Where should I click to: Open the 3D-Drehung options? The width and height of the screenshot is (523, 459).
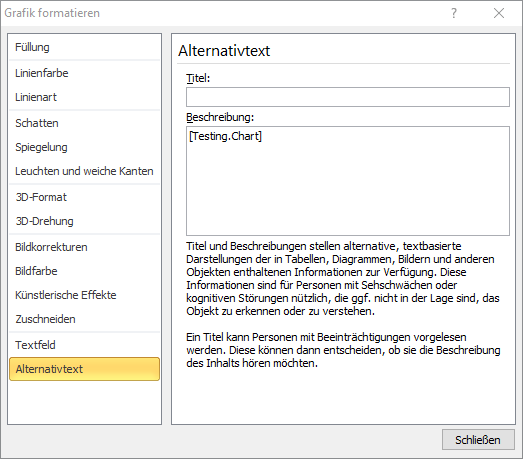coord(84,221)
